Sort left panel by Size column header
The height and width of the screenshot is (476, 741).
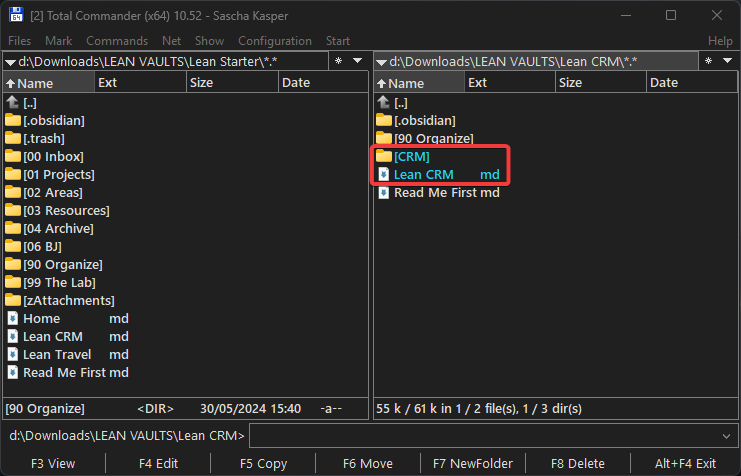tap(233, 83)
